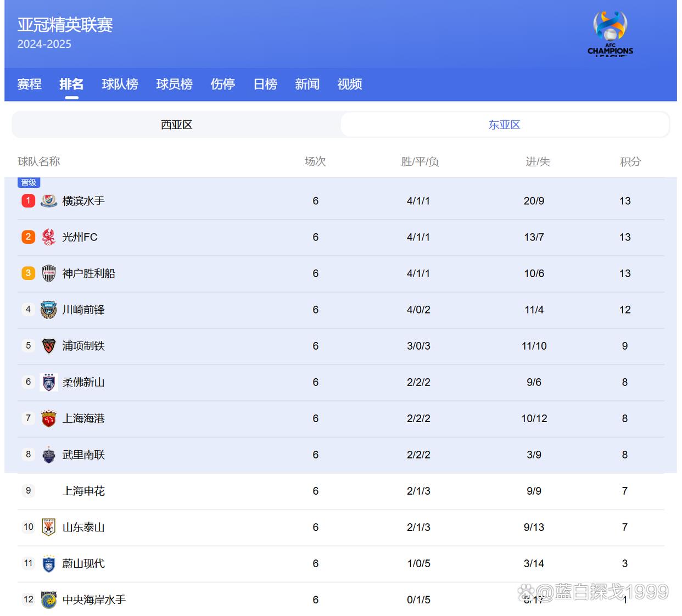682x616 pixels.
Task: Open team 浦项制铁
Action: [83, 346]
